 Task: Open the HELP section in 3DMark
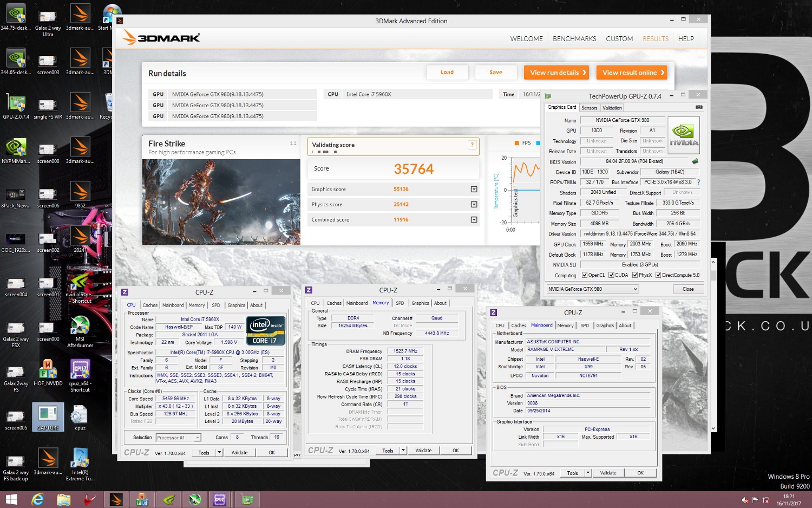(686, 39)
